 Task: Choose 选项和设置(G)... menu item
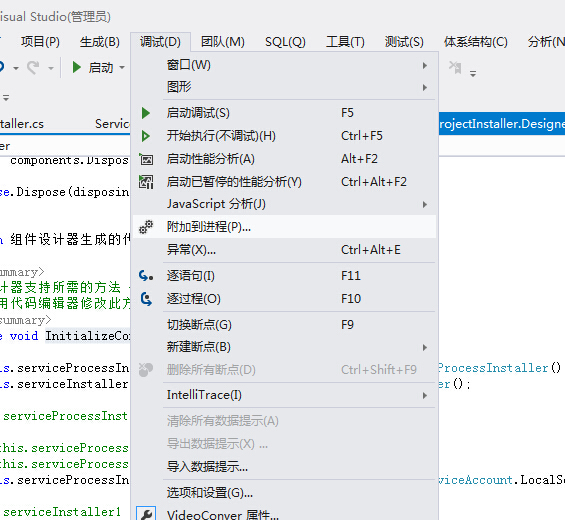[x=284, y=493]
